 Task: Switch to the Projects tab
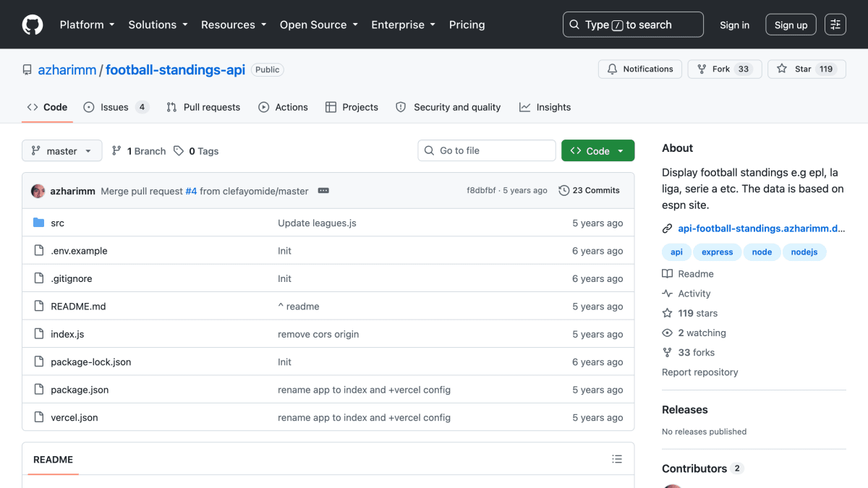click(x=352, y=107)
